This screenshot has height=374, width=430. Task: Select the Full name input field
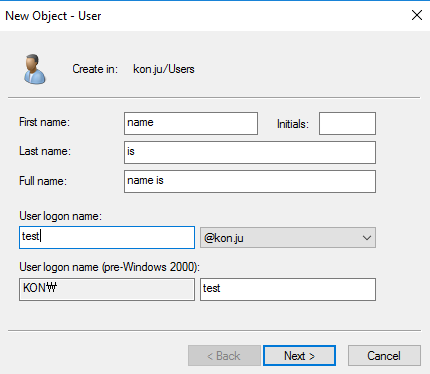(250, 181)
